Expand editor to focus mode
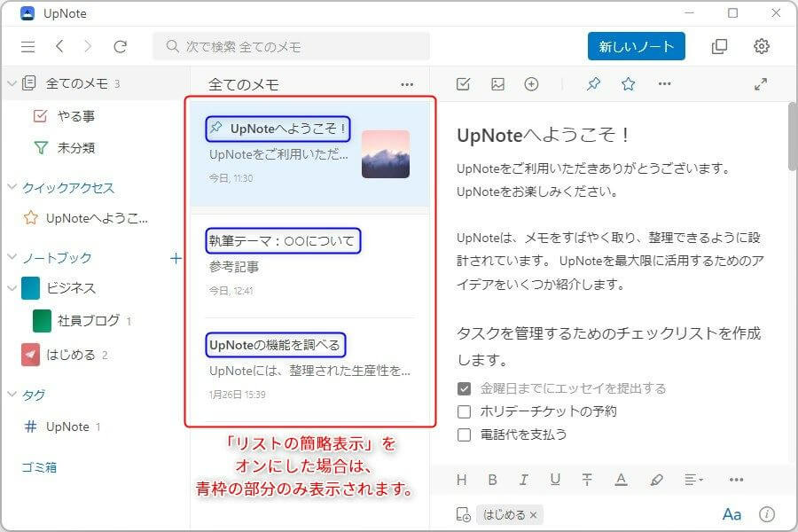This screenshot has width=798, height=532. click(761, 84)
